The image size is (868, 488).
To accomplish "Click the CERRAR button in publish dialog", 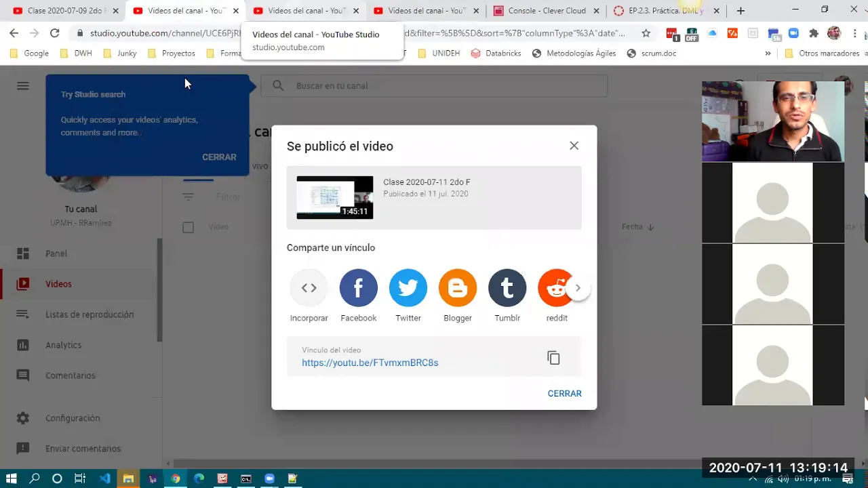I will (x=564, y=393).
